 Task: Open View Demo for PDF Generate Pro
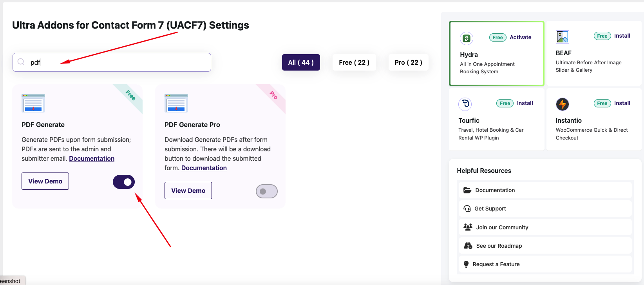click(x=188, y=191)
